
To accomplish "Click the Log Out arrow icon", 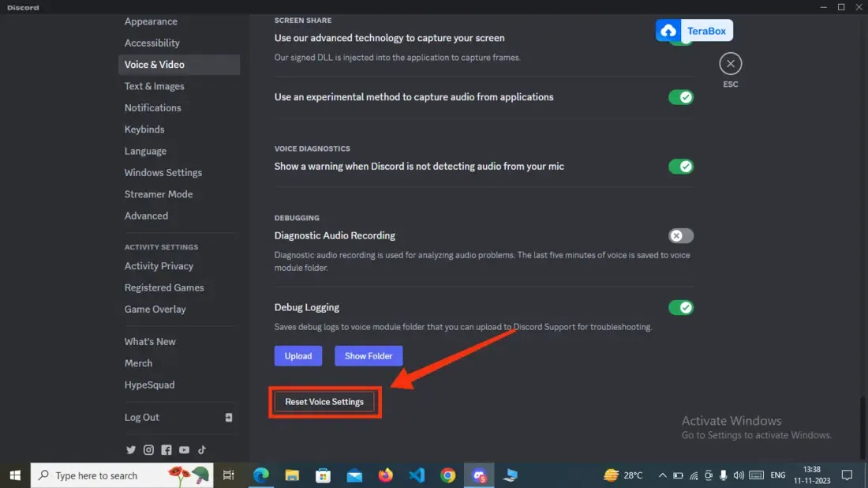I will point(229,417).
